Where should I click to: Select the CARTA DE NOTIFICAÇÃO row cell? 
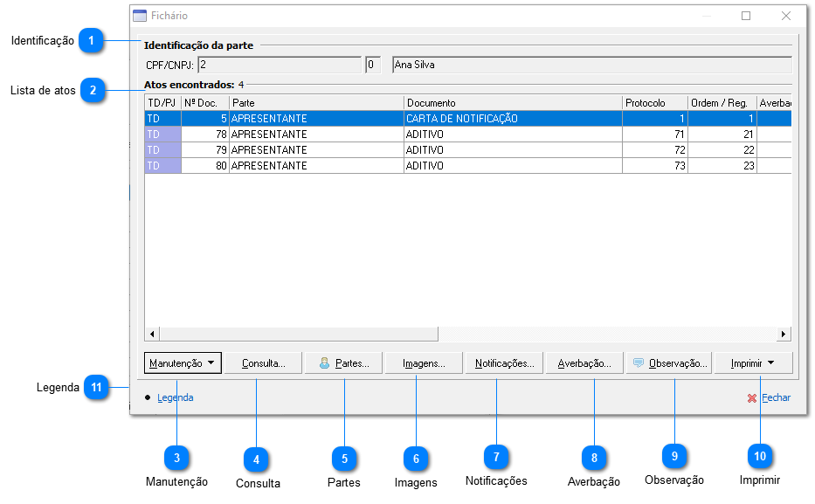(513, 119)
